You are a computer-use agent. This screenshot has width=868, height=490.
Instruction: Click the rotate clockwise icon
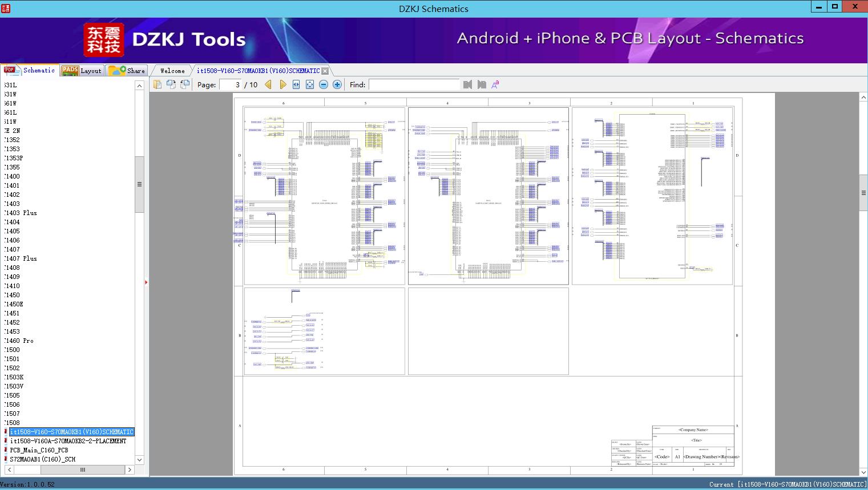(x=185, y=84)
